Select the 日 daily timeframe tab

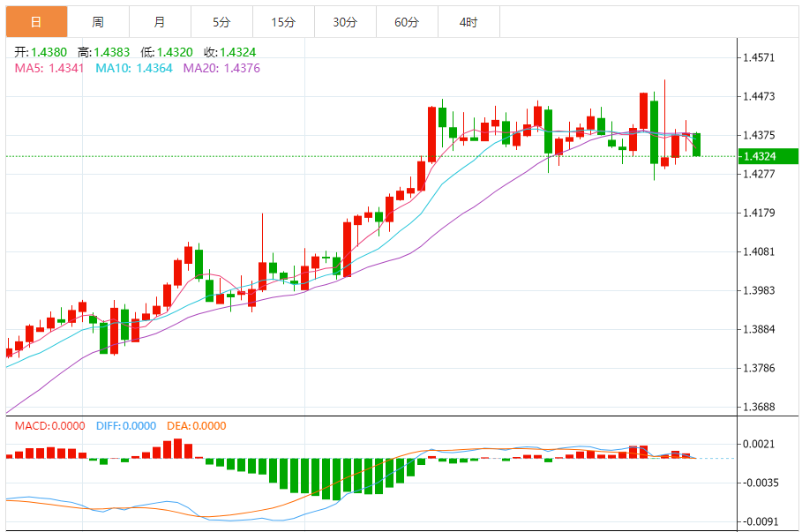[36, 22]
